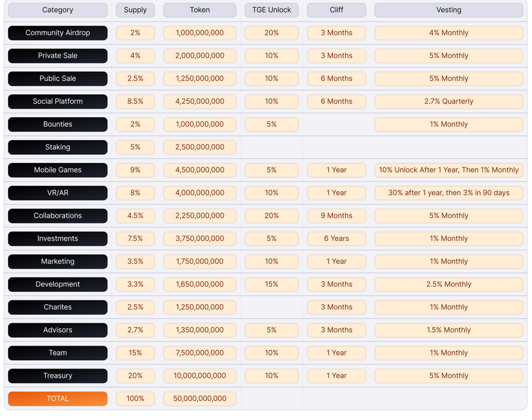The height and width of the screenshot is (420, 532).
Task: Click the VR/AR category label
Action: coord(58,193)
